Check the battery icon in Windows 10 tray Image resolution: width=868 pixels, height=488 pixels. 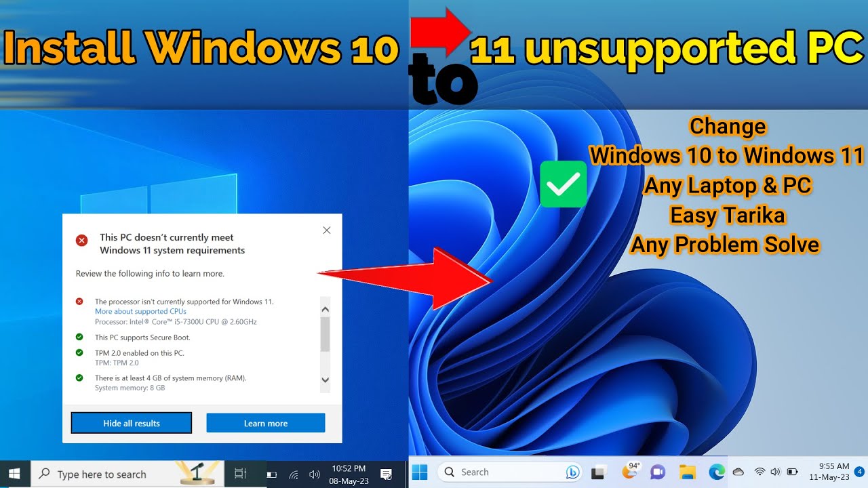271,475
